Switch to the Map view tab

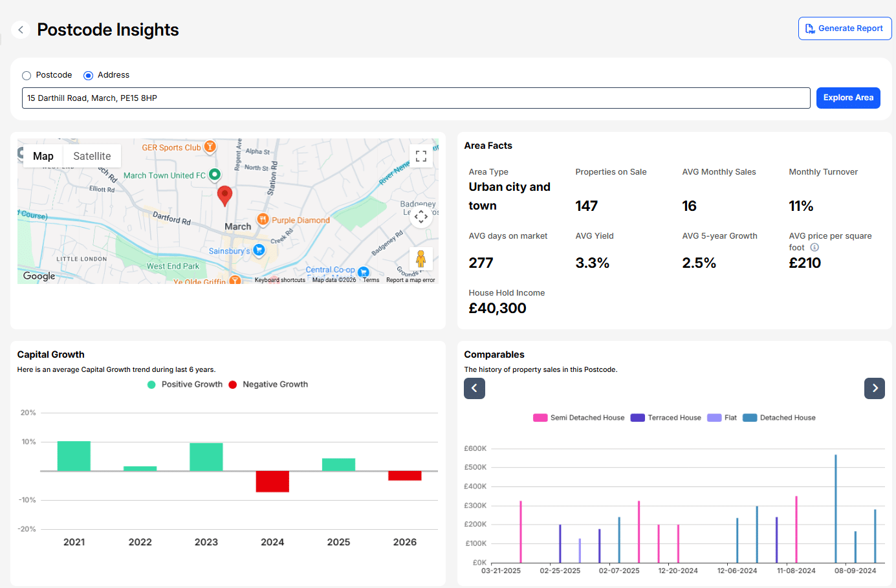point(43,156)
